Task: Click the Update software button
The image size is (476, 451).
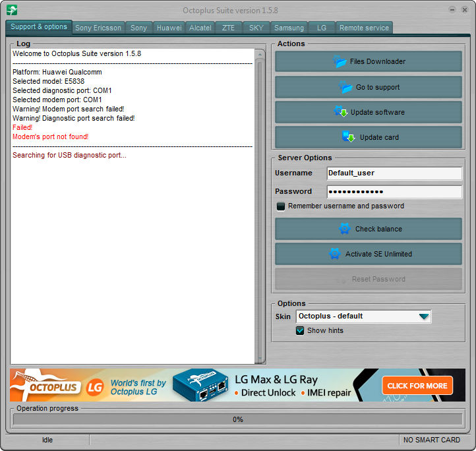Action: click(369, 112)
